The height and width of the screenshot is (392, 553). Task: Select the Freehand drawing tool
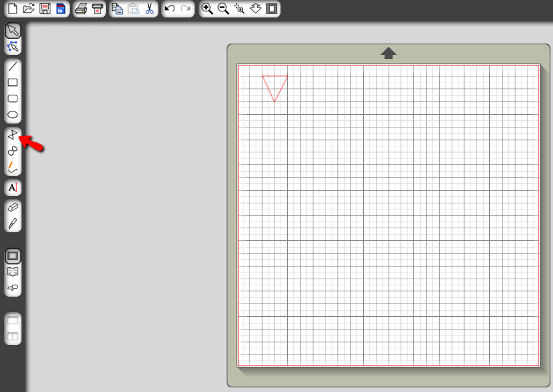pos(13,167)
